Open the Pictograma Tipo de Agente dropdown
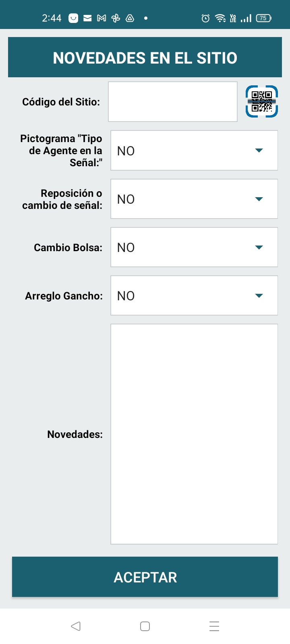The height and width of the screenshot is (644, 290). [x=194, y=151]
